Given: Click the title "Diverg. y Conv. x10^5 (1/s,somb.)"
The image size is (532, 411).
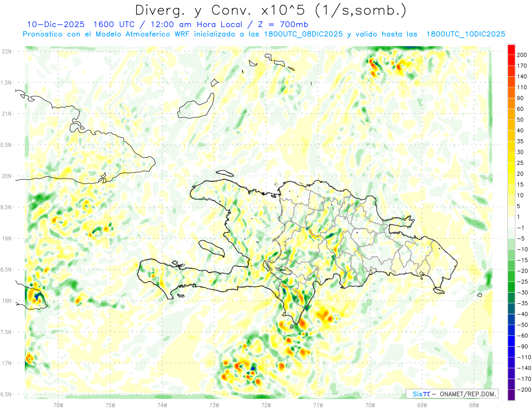Looking at the screenshot, I should click(271, 10).
